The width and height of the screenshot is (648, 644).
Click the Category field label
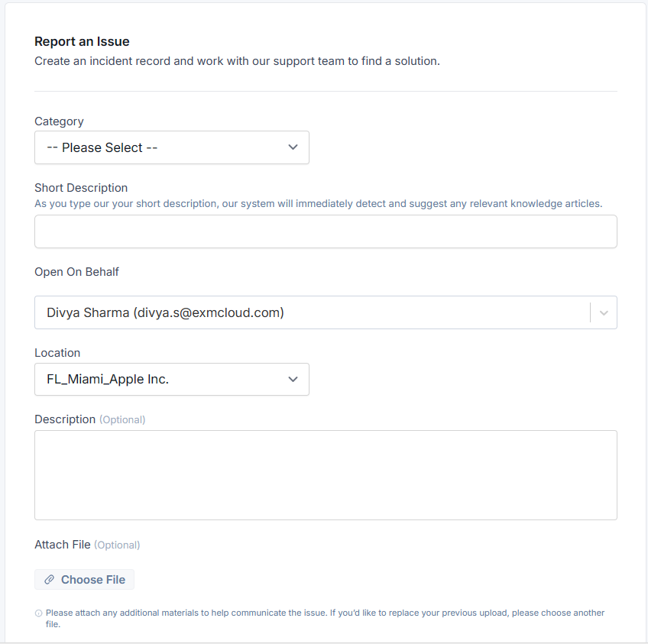click(x=59, y=121)
